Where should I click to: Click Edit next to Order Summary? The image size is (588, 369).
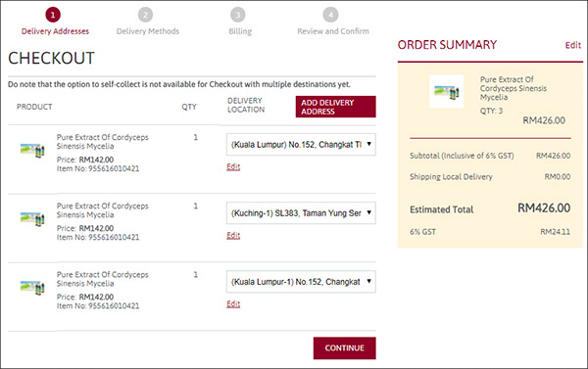(573, 45)
